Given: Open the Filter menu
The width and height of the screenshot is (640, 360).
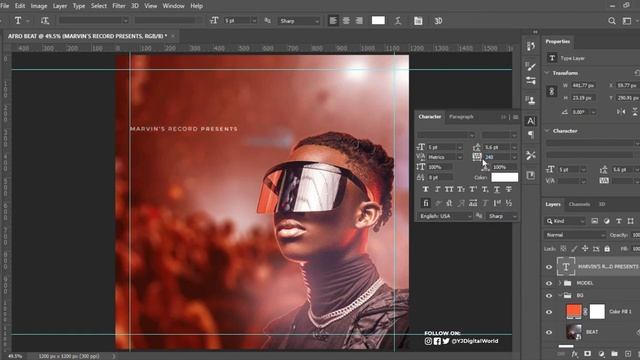Looking at the screenshot, I should click(119, 6).
